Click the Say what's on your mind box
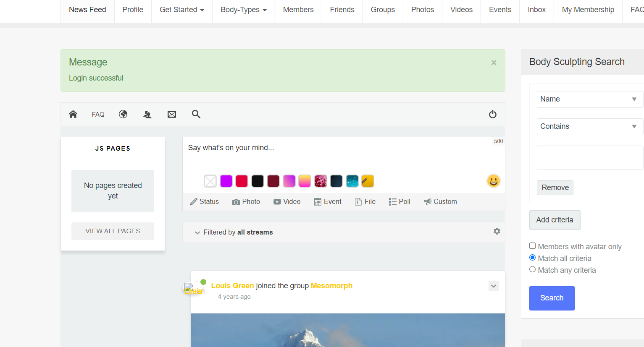Viewport: 644px width, 347px height. (344, 154)
